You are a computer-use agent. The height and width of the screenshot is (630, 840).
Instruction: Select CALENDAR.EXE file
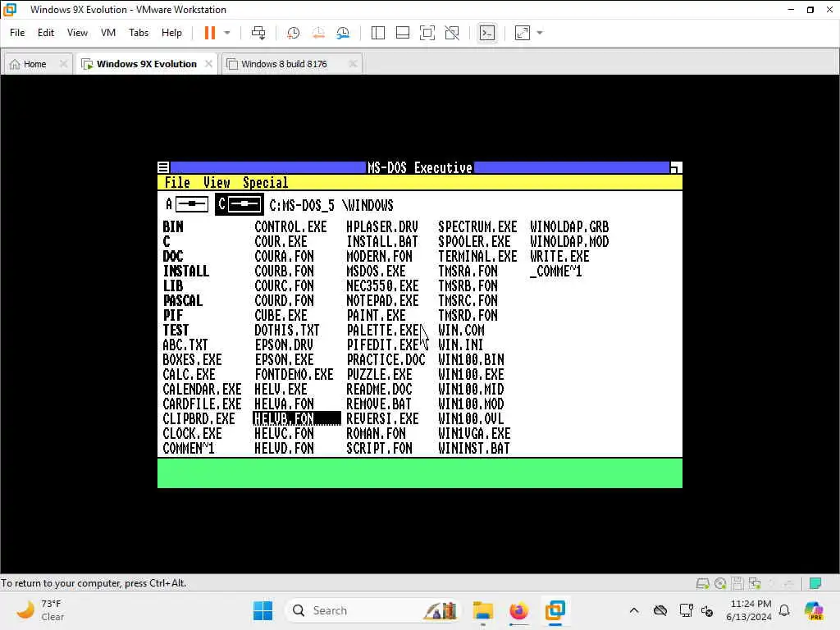point(202,390)
